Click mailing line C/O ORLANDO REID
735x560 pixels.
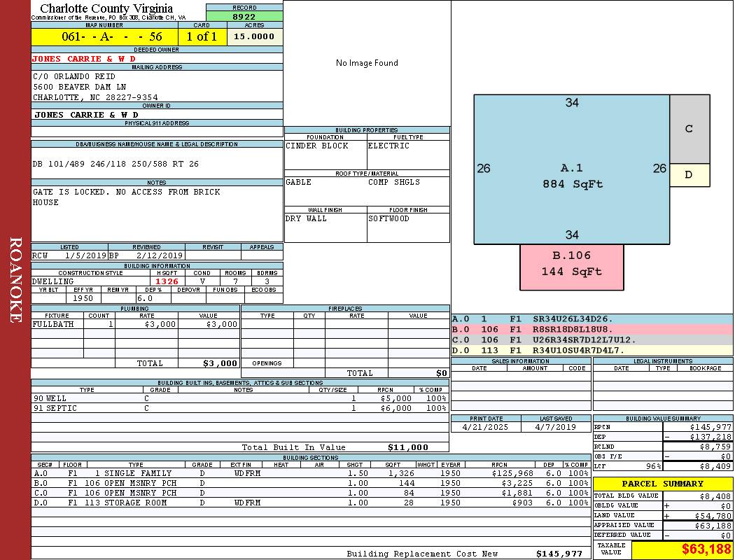tap(74, 76)
